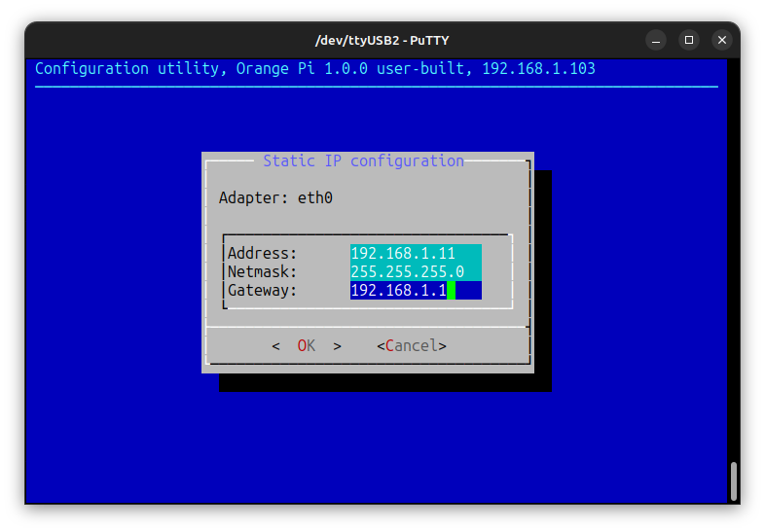Click the Cancel button in dialog

point(412,345)
